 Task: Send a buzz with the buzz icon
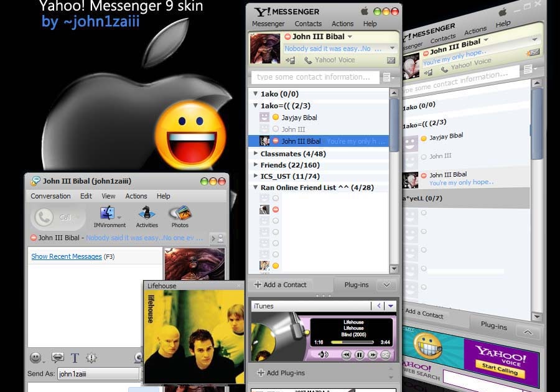point(91,357)
